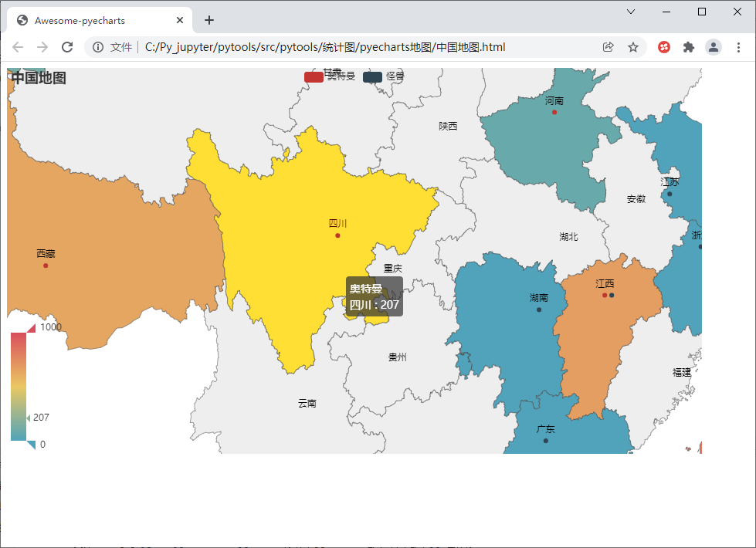The height and width of the screenshot is (548, 756).
Task: Click the 贵州 province label
Action: [x=397, y=357]
